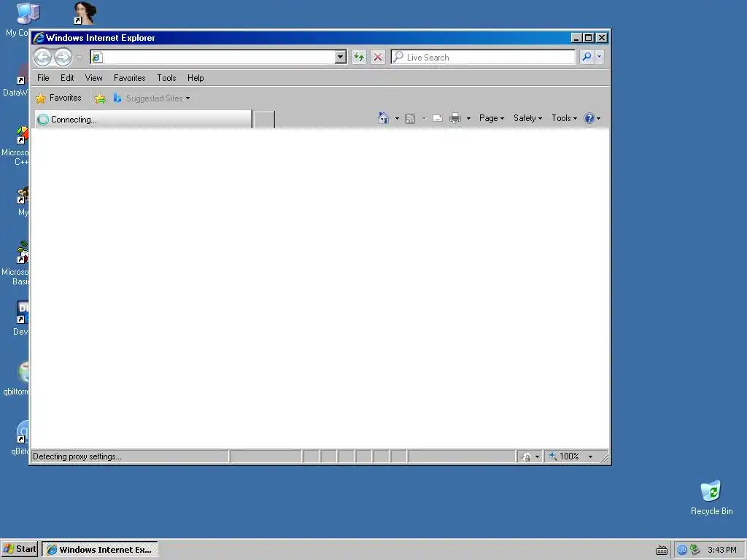Click the Print icon
This screenshot has width=747, height=560.
(455, 118)
